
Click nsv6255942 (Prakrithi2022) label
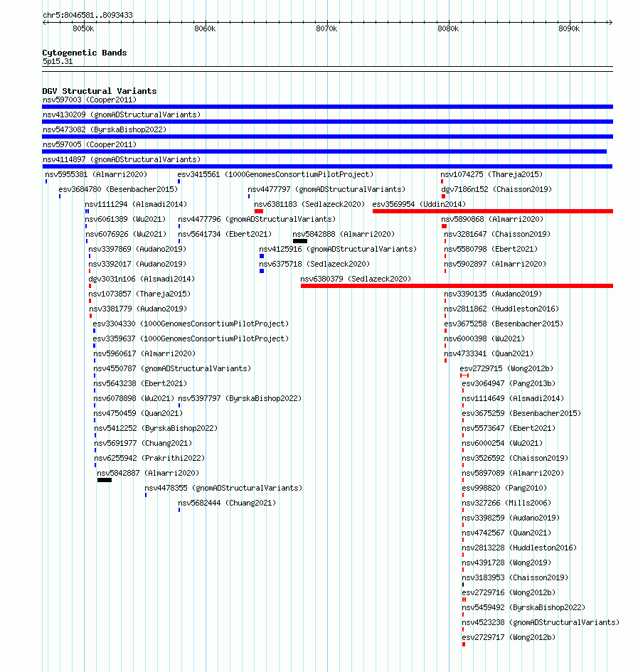pyautogui.click(x=149, y=459)
